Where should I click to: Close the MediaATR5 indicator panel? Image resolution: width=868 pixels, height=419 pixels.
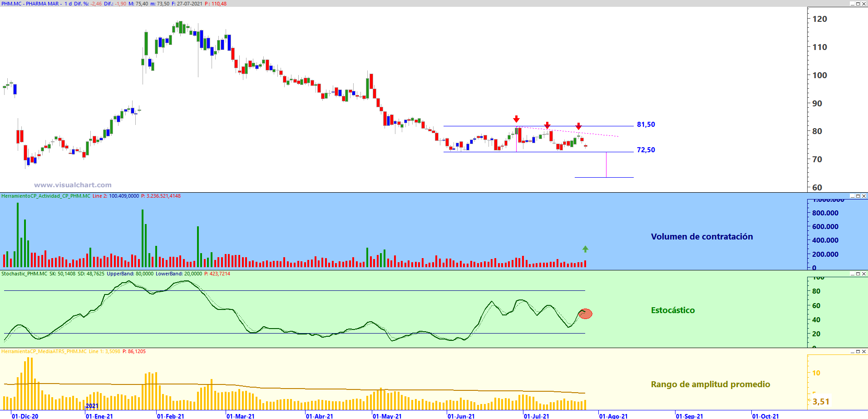(864, 352)
